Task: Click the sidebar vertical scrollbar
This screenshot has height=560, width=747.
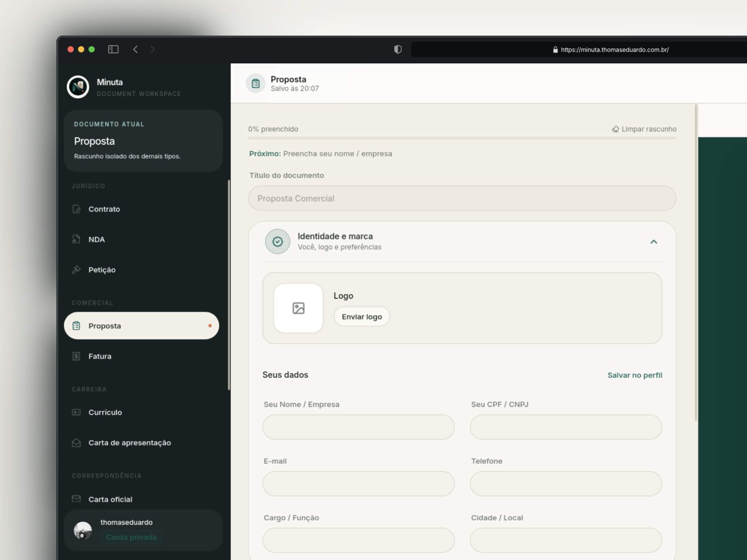Action: [229, 285]
